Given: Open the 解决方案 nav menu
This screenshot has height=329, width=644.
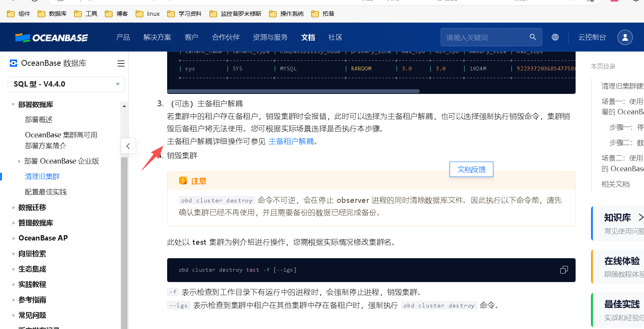Looking at the screenshot, I should 157,37.
